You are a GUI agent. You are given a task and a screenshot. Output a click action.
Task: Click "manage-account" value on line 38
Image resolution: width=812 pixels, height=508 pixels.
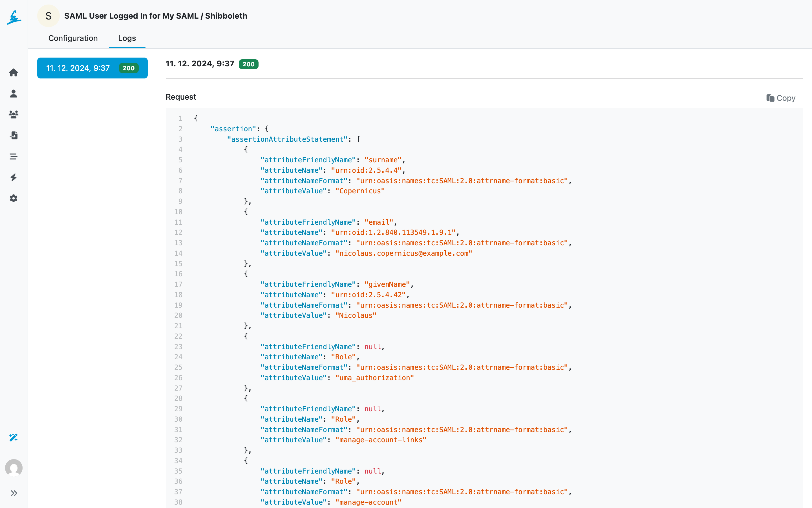coord(369,502)
